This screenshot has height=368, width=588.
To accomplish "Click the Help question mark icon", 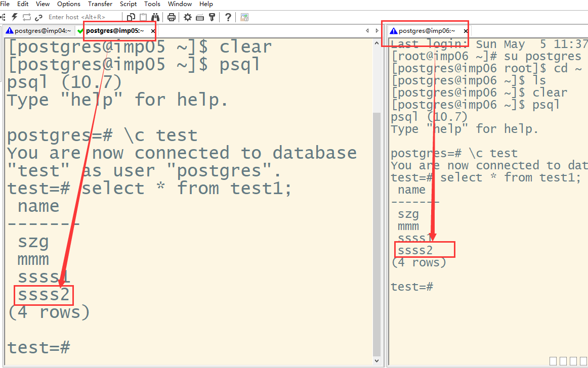I will coord(228,17).
